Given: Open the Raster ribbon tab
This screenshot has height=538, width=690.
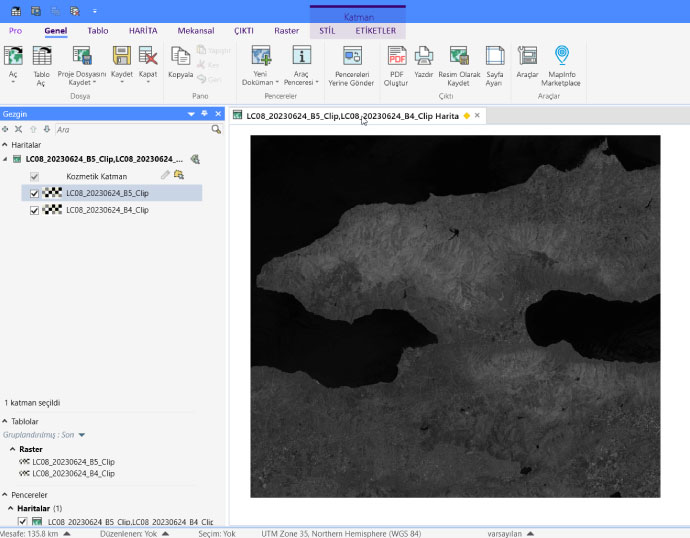Looking at the screenshot, I should click(x=286, y=31).
